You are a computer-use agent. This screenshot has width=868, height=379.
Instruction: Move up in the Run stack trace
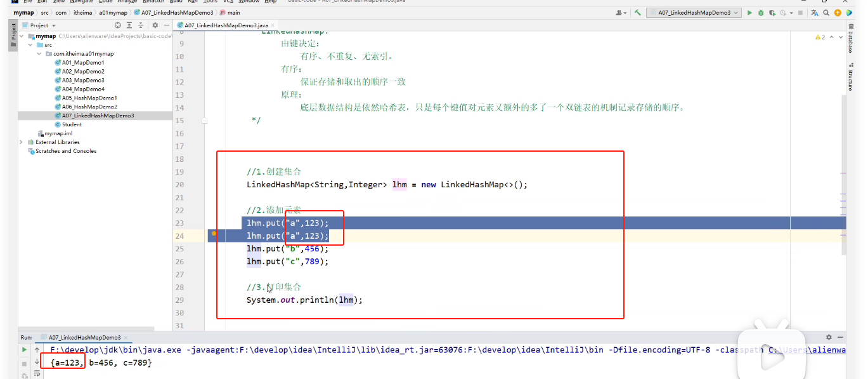pyautogui.click(x=37, y=350)
